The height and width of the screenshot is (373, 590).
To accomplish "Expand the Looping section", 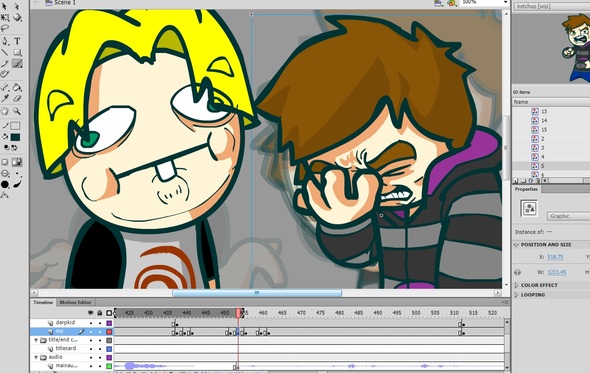I will (516, 295).
